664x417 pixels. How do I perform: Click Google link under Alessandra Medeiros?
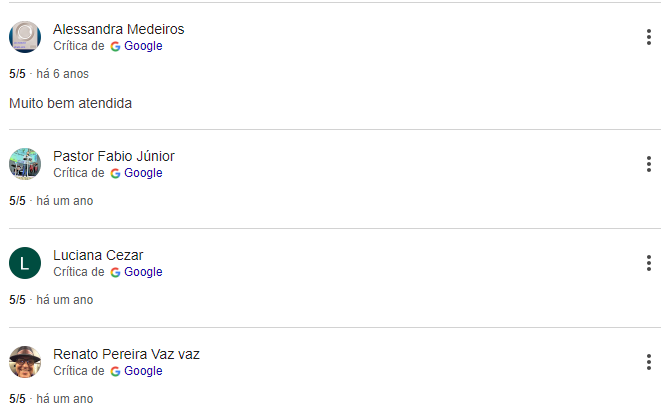[143, 46]
